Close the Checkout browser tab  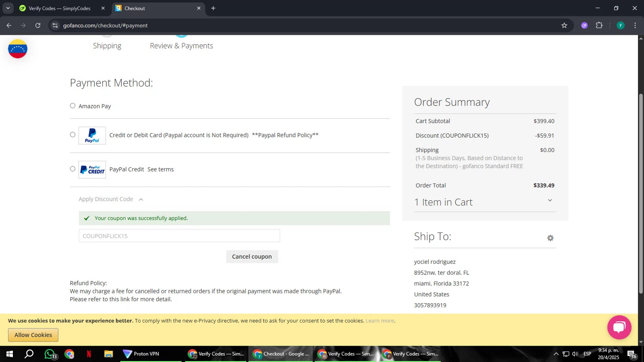199,8
